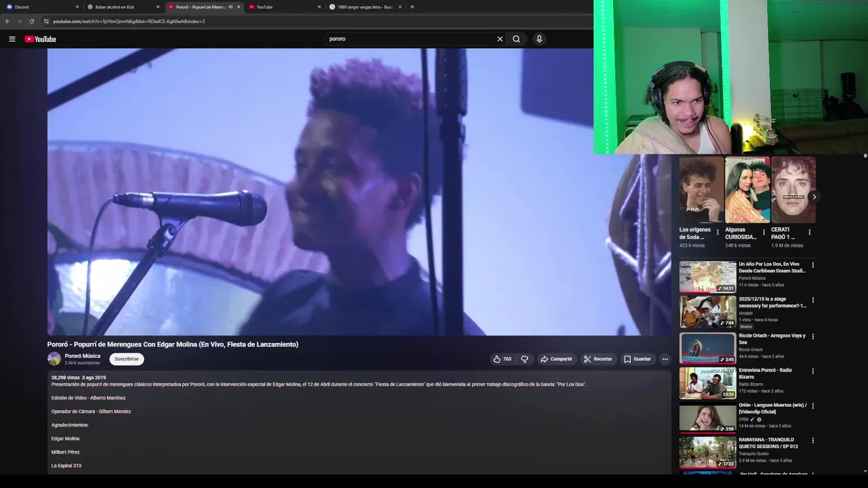Play Riccie Oriach Arregoso thumbnail
The width and height of the screenshot is (868, 488).
pyautogui.click(x=708, y=348)
